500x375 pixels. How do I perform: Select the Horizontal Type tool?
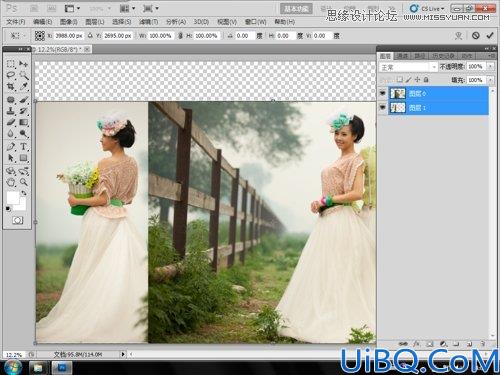(x=23, y=147)
